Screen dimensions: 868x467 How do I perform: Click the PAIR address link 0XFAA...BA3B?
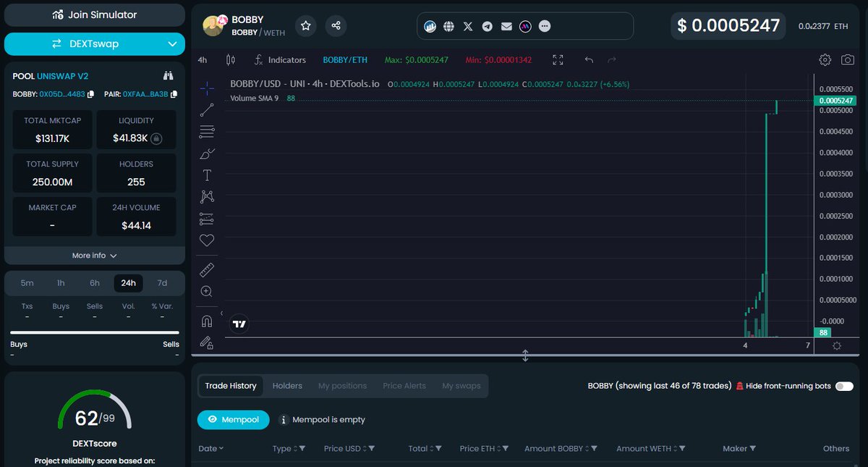pos(145,94)
